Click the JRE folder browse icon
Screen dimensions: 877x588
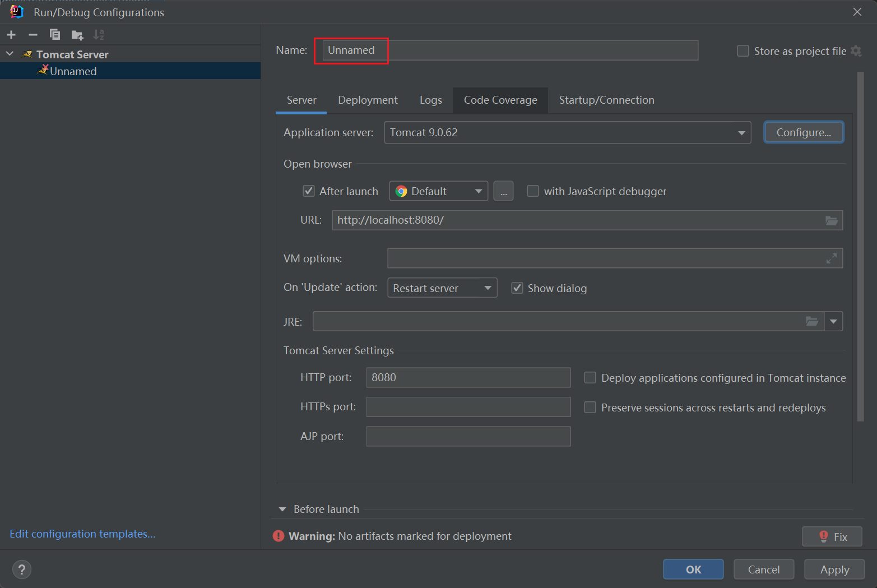pyautogui.click(x=811, y=321)
